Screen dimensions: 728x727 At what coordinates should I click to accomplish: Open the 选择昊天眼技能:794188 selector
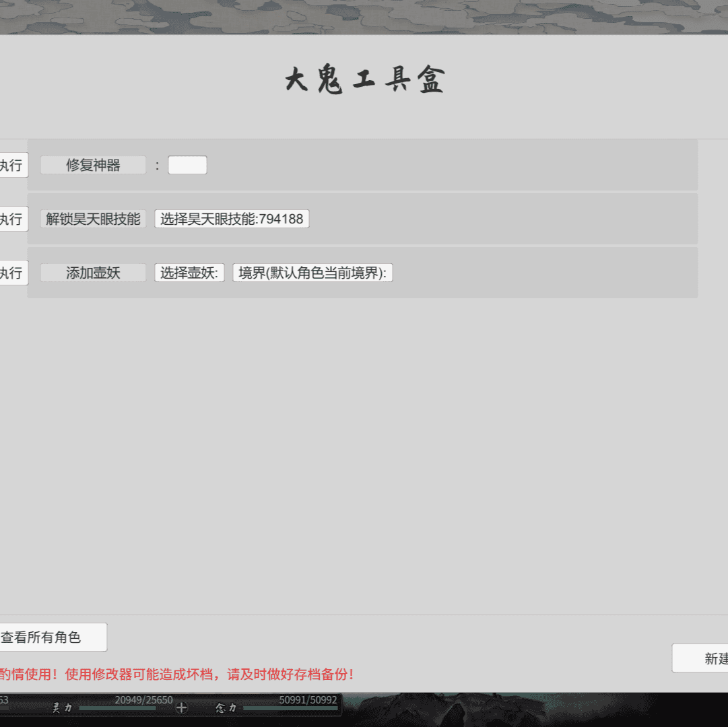(x=232, y=219)
